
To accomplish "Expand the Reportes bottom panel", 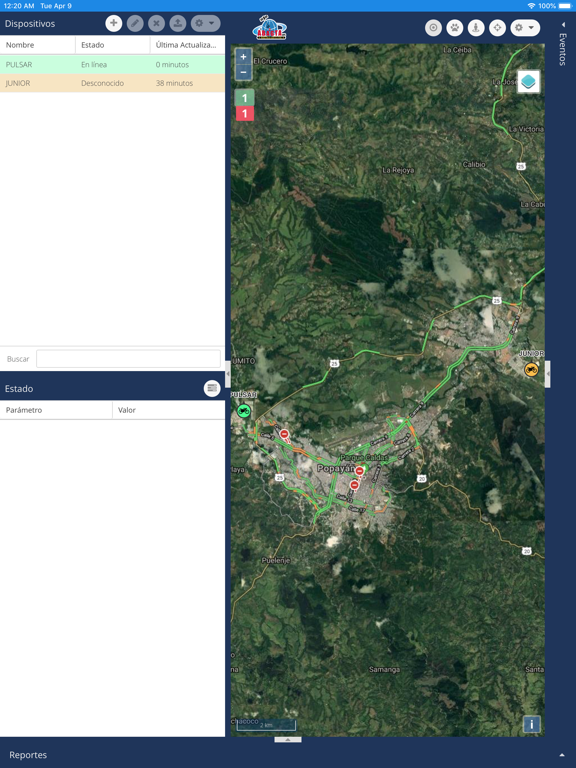I will pyautogui.click(x=561, y=755).
